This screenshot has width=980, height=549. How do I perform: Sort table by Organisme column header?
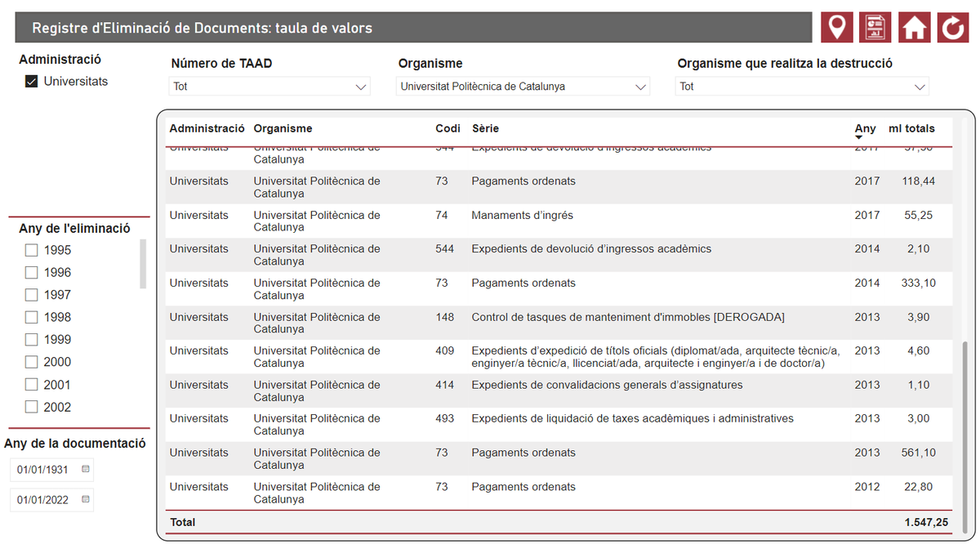(x=283, y=128)
